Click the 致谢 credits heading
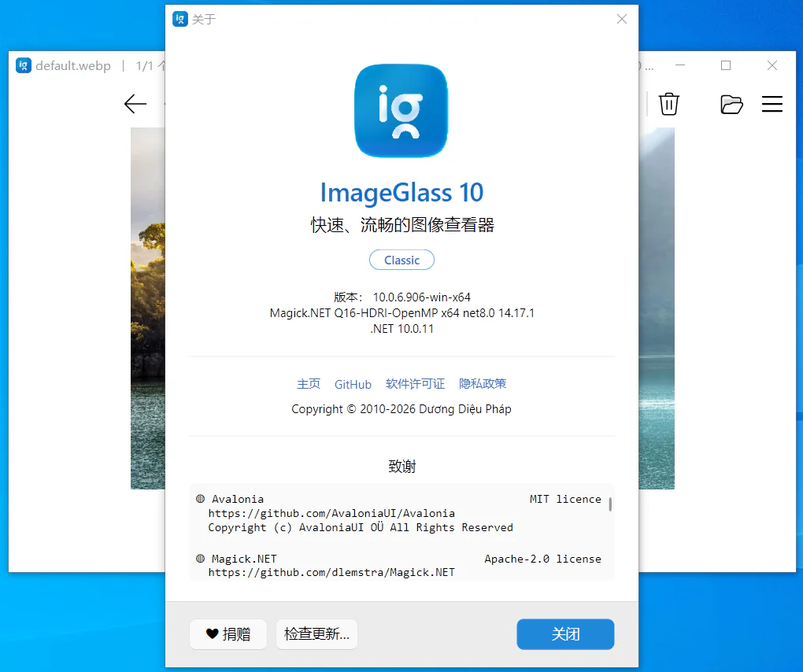 (x=402, y=467)
